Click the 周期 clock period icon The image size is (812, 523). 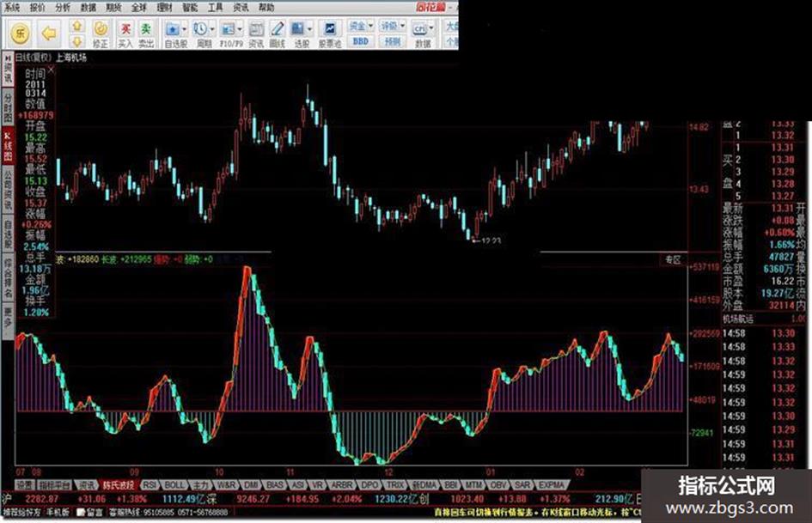click(200, 29)
